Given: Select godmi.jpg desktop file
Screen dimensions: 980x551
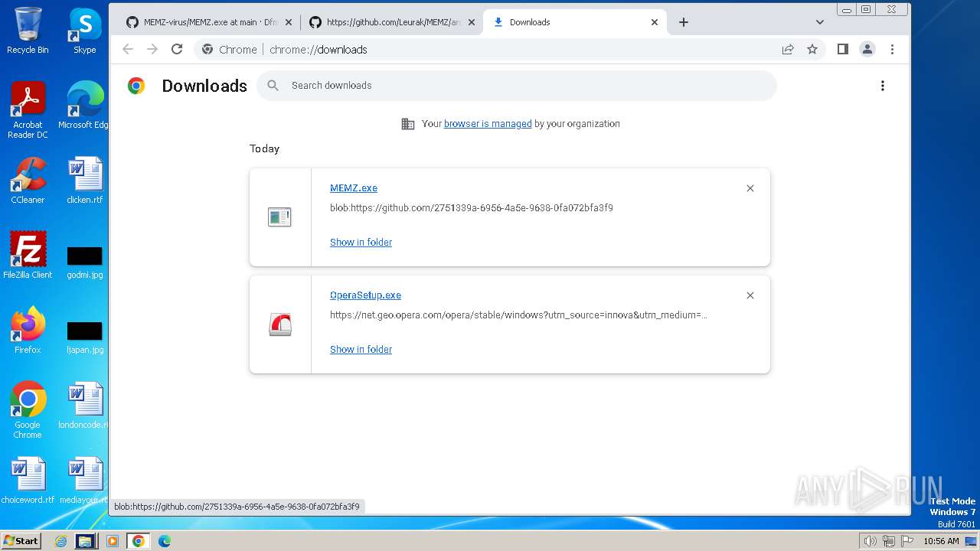Looking at the screenshot, I should [84, 262].
